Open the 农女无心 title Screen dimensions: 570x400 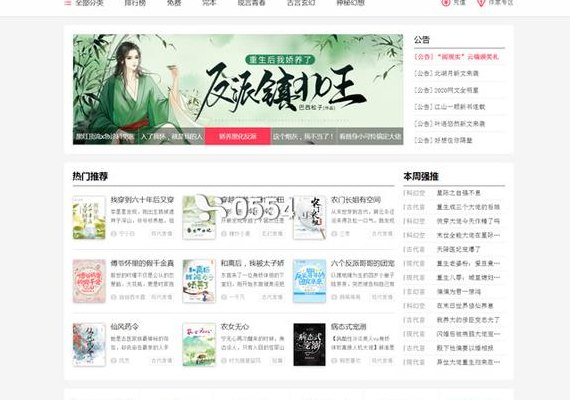coord(235,327)
